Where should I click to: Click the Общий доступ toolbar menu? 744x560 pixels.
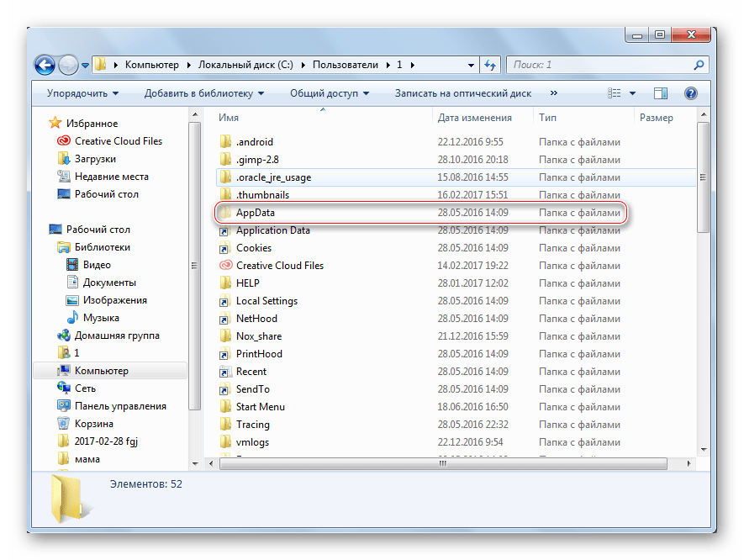coord(330,93)
